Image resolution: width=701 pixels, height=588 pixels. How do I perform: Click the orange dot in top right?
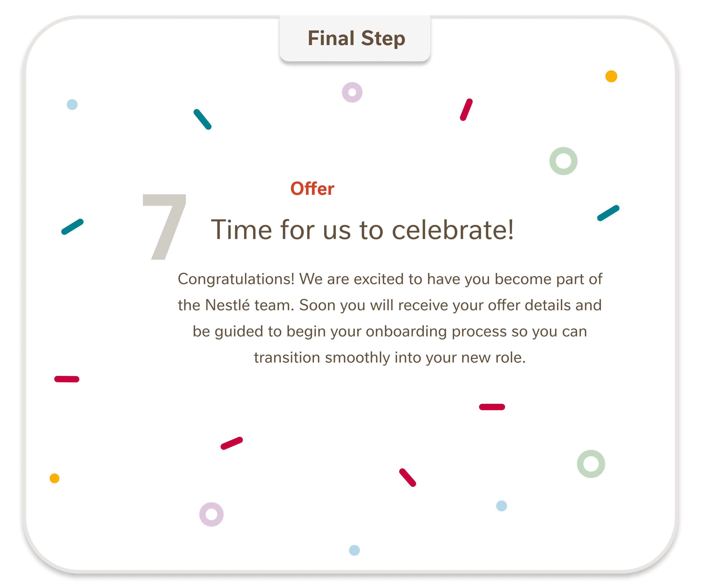pos(611,76)
